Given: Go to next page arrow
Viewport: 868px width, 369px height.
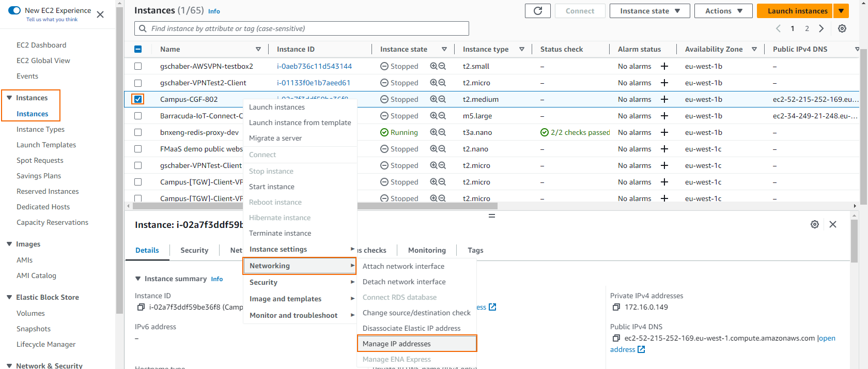Looking at the screenshot, I should (x=822, y=28).
